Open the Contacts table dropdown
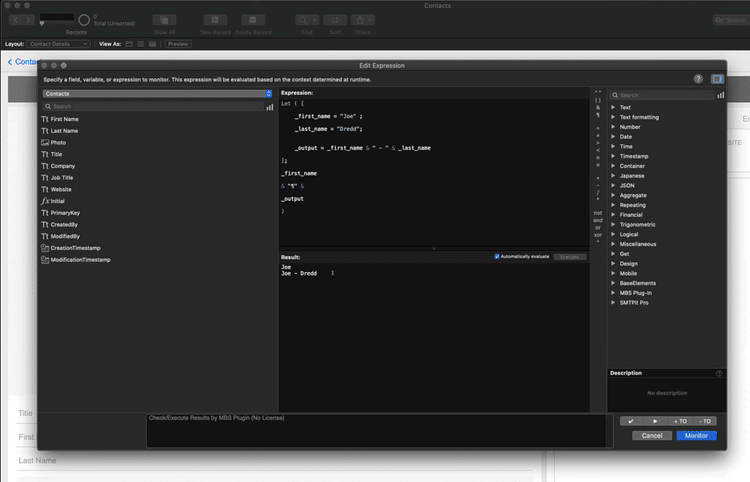 157,94
